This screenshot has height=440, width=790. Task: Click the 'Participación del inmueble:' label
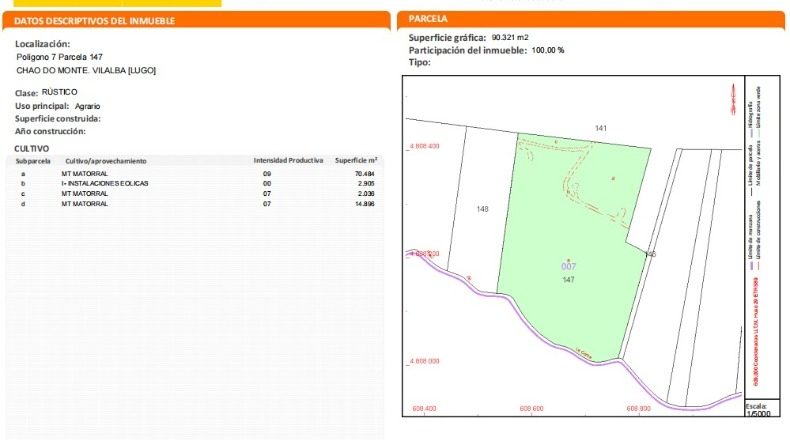468,50
